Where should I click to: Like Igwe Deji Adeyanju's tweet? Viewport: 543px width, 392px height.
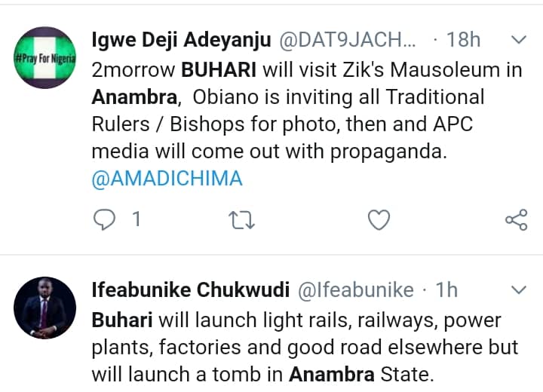[x=379, y=220]
